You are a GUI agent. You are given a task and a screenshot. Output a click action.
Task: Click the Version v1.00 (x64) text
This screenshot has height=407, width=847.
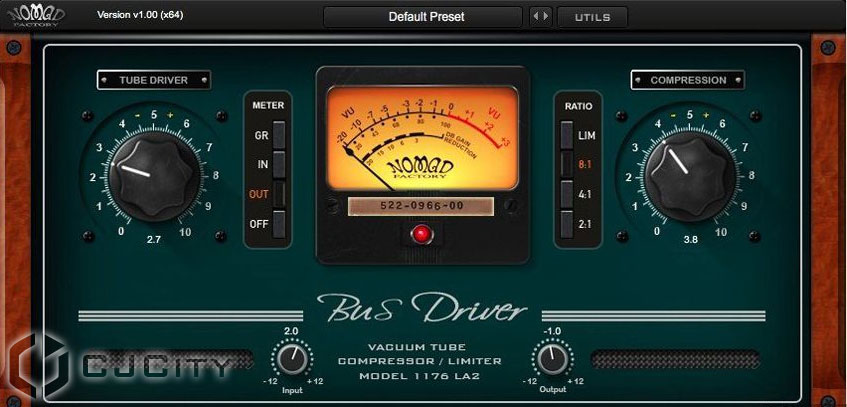point(140,15)
